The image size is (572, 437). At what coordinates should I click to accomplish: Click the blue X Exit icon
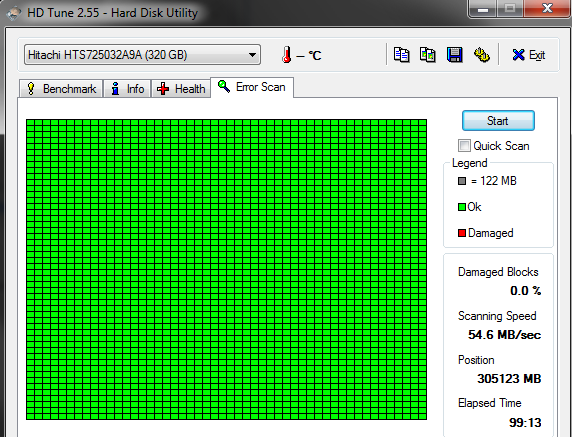pos(518,55)
